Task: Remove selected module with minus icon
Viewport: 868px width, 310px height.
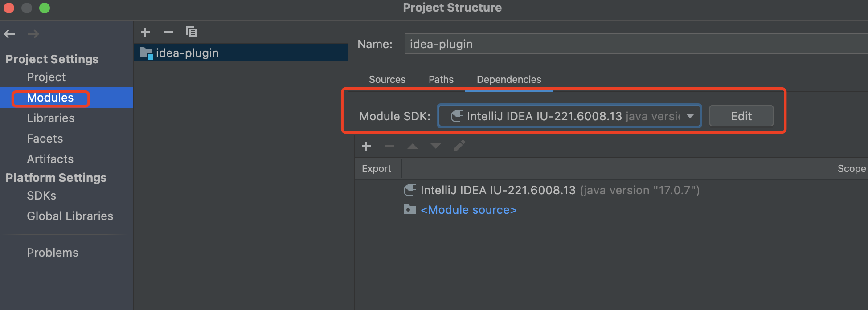Action: click(x=168, y=32)
